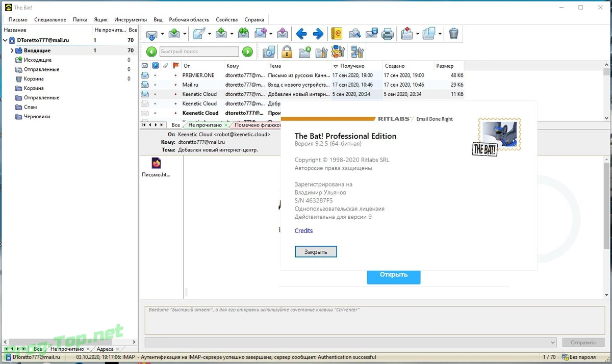Image resolution: width=612 pixels, height=364 pixels.
Task: Click the Print message icon
Action: click(388, 34)
